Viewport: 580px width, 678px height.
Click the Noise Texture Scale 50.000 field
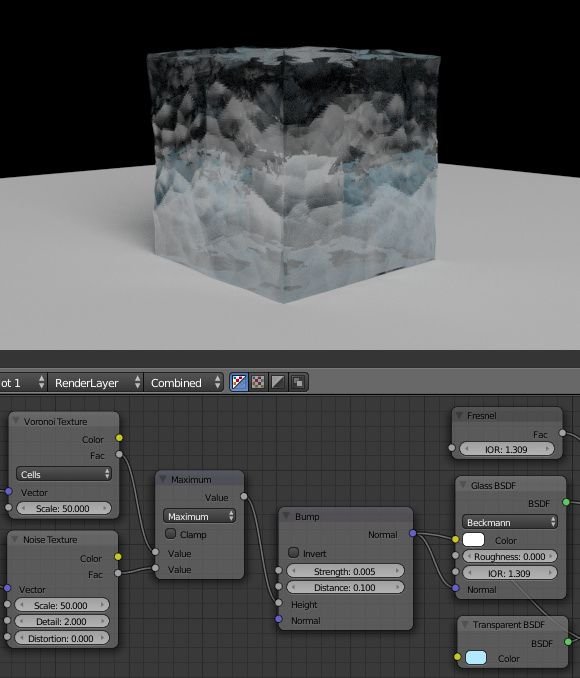point(62,605)
